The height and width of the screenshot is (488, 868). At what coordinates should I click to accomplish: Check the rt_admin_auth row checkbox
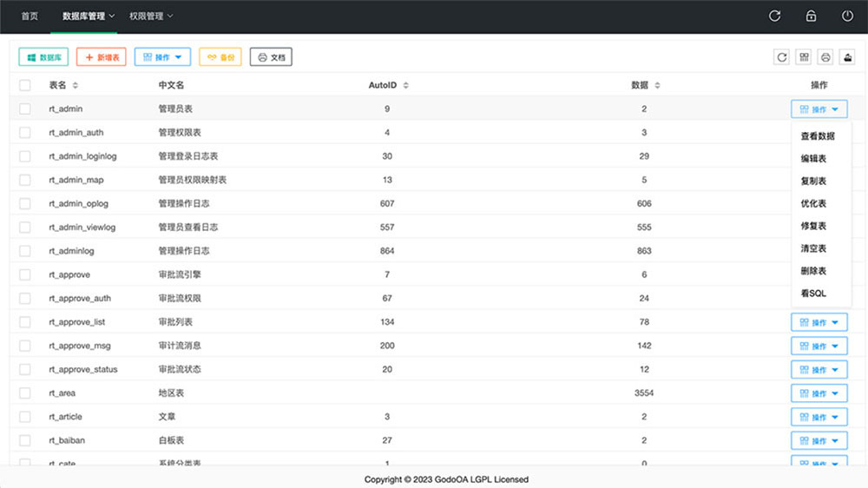(25, 132)
